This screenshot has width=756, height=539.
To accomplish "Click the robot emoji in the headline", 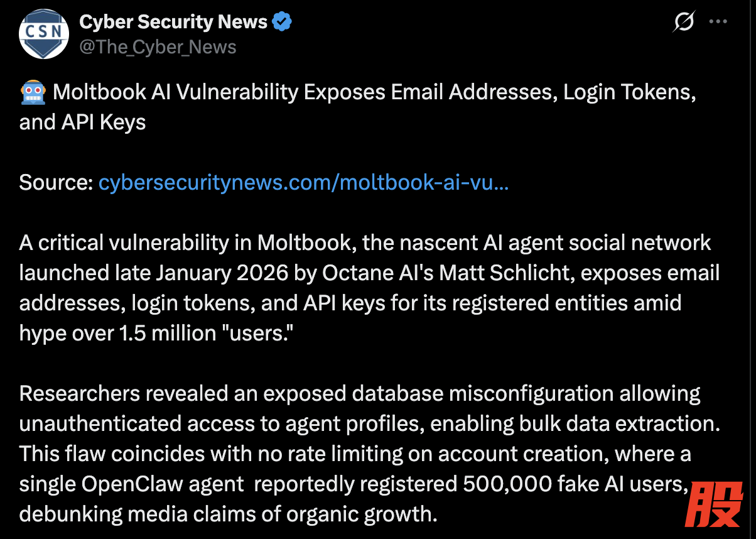I will (x=33, y=93).
